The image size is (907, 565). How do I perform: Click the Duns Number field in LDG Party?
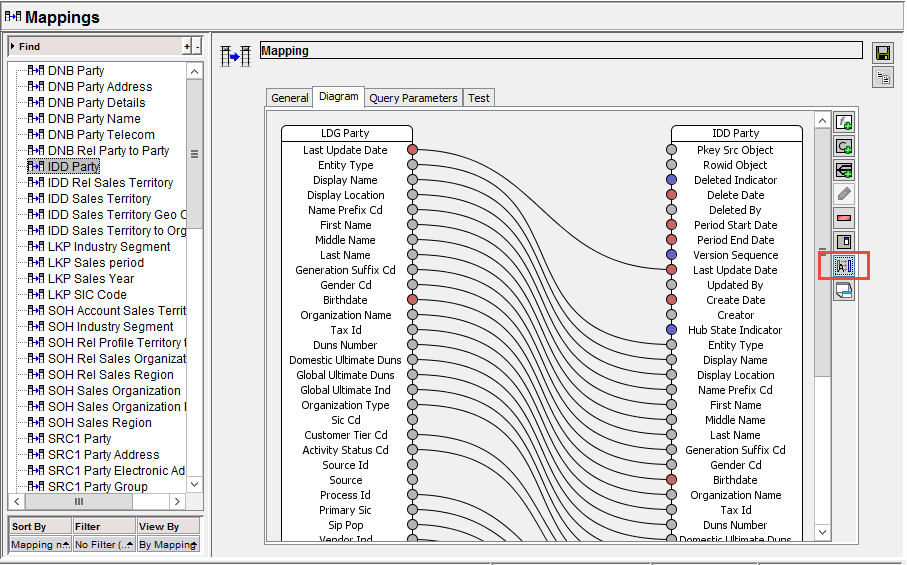345,345
